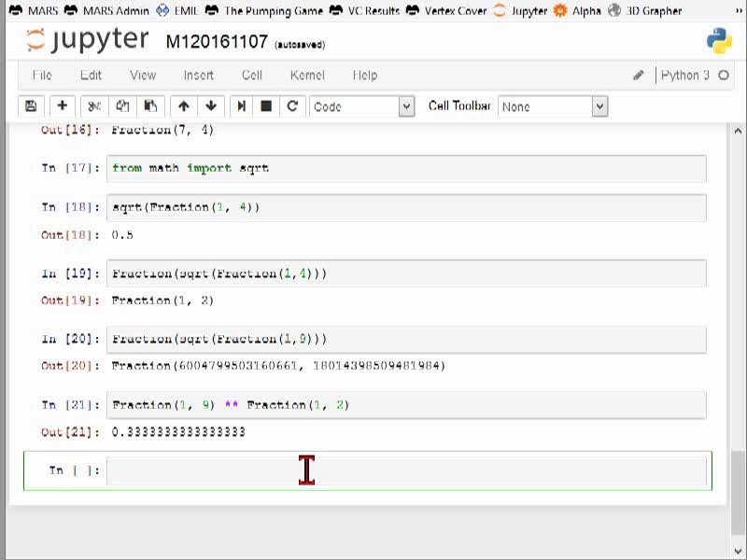
Task: Copy selected cells icon
Action: (122, 106)
